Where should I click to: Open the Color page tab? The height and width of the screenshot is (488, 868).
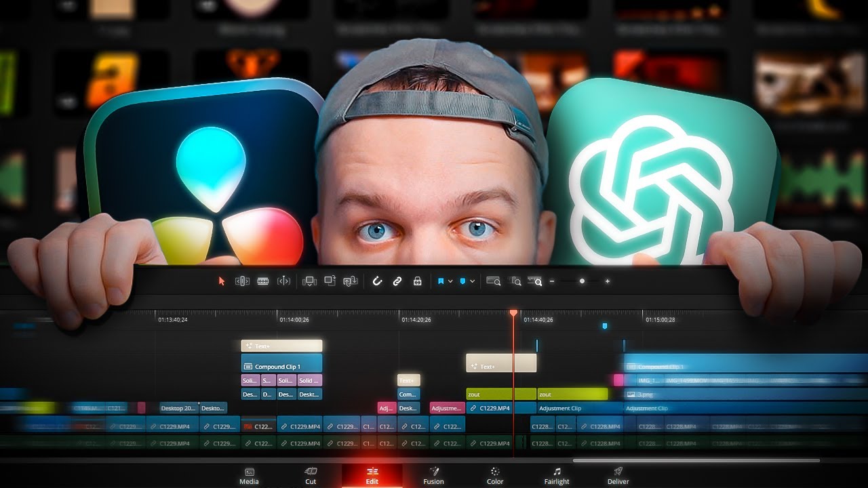(x=495, y=476)
